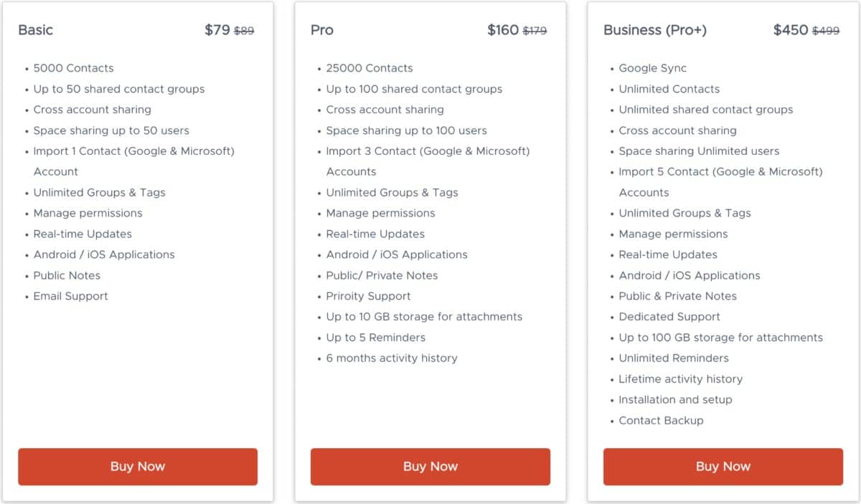Select the Basic plan title
The image size is (861, 504).
36,30
